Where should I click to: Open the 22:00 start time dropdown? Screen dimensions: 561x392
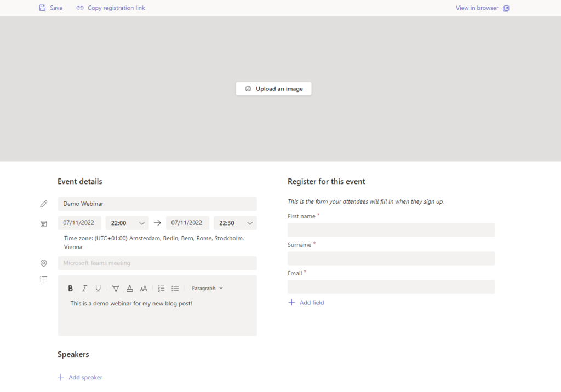[x=127, y=223]
